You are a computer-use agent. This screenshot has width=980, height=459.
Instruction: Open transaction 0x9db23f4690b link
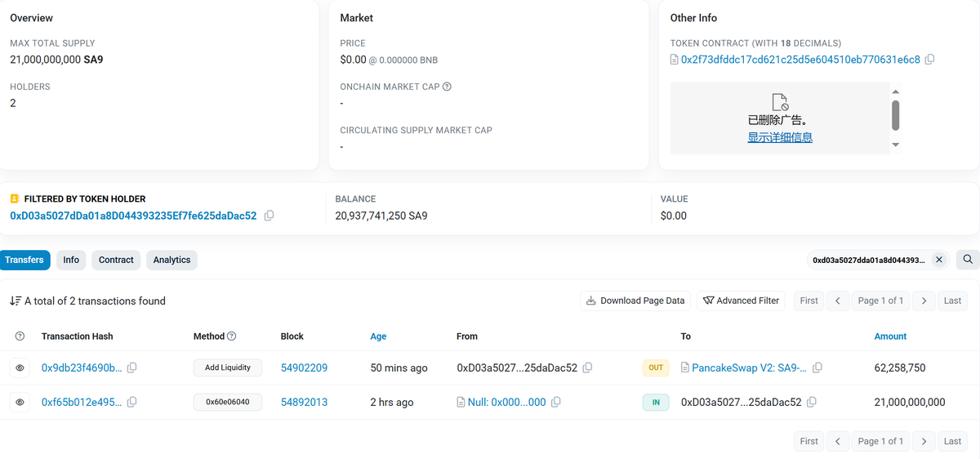[x=82, y=368]
